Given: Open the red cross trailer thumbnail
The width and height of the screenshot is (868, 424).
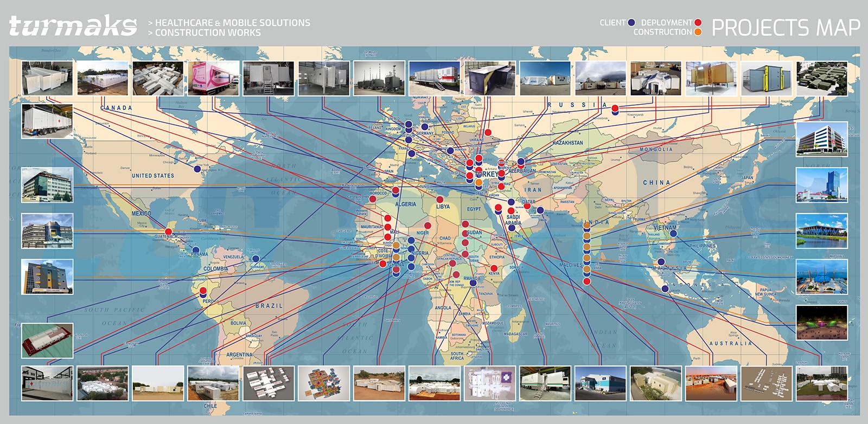Looking at the screenshot, I should coord(47,121).
